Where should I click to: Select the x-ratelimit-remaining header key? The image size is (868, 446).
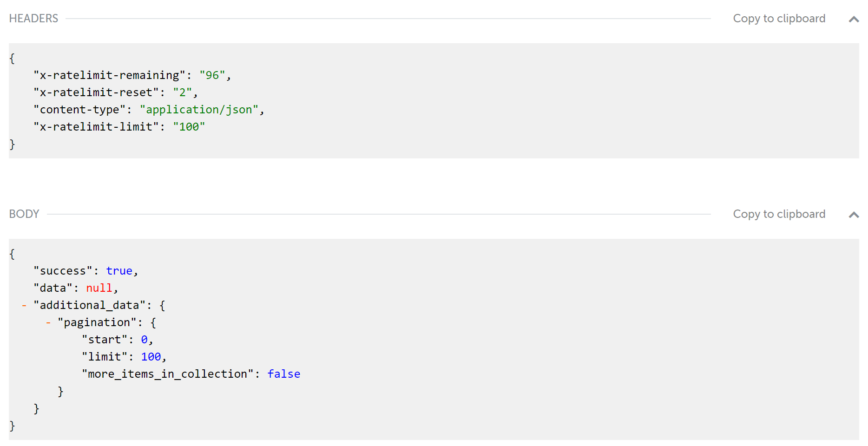click(108, 75)
